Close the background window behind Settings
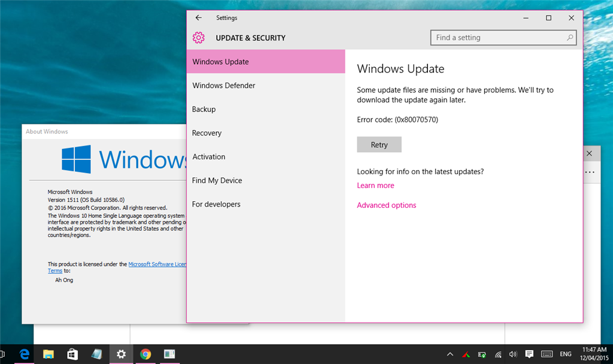The image size is (613, 364). click(590, 154)
